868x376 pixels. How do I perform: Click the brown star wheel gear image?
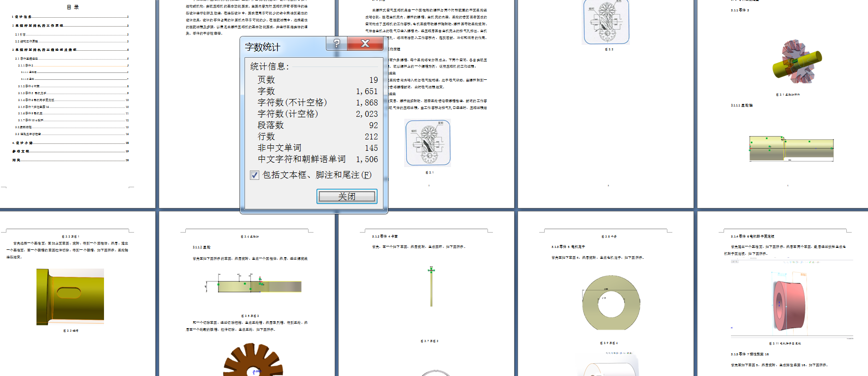[253, 360]
